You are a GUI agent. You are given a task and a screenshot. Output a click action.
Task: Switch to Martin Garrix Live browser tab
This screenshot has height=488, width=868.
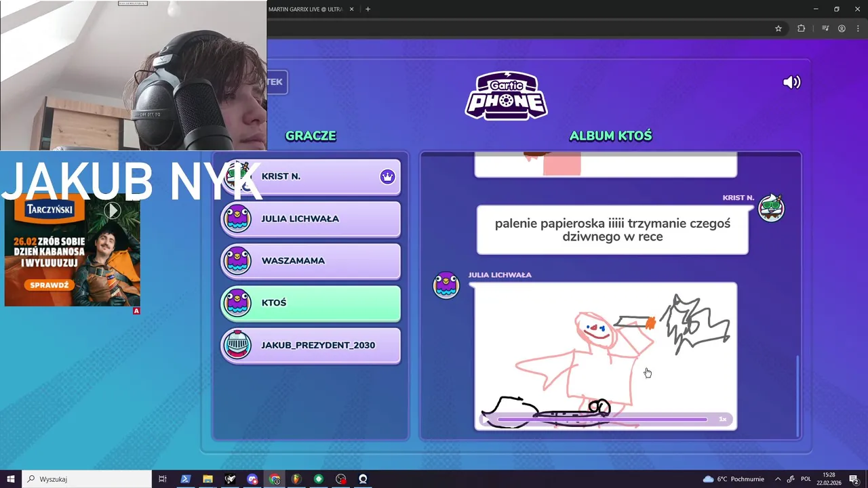click(x=306, y=9)
